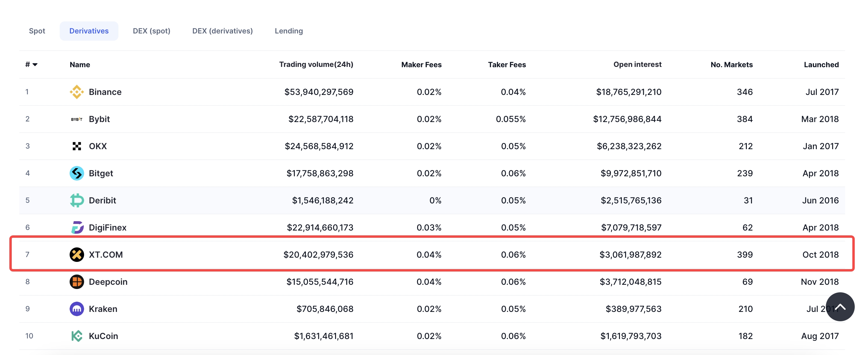Click Deepcoin volume $15,055,544,716
This screenshot has width=868, height=355.
320,282
